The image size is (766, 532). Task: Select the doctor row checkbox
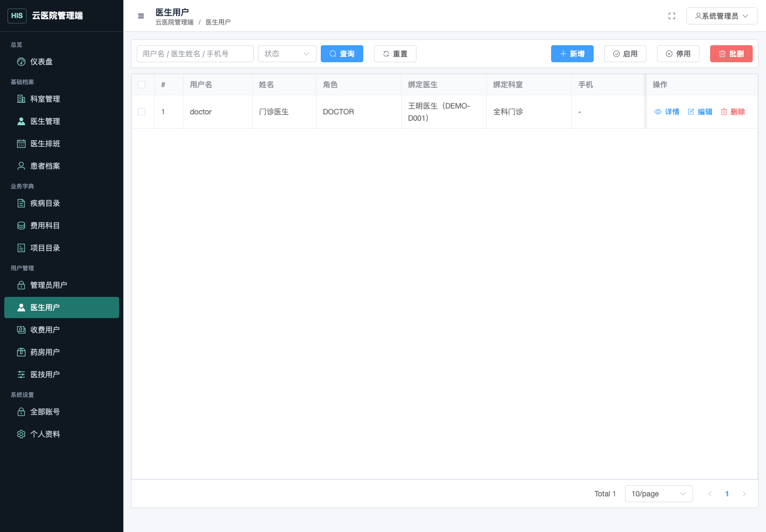tap(141, 112)
